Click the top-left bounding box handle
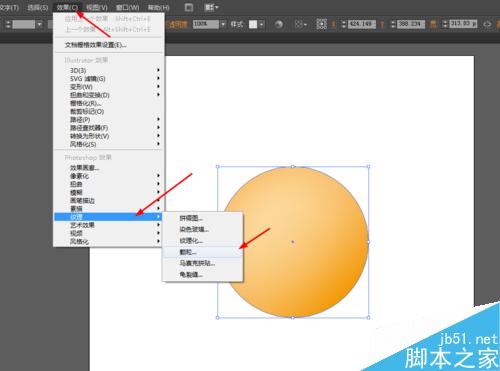The image size is (500, 371). 218,166
